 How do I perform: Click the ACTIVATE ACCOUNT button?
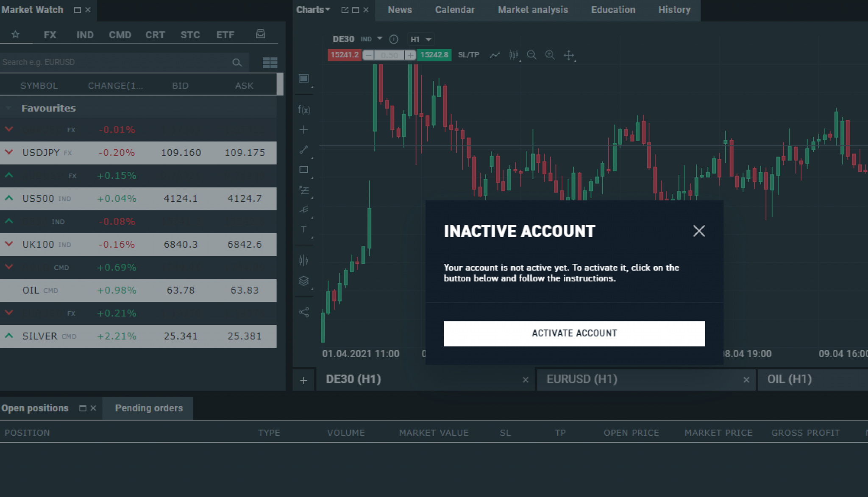click(x=574, y=333)
